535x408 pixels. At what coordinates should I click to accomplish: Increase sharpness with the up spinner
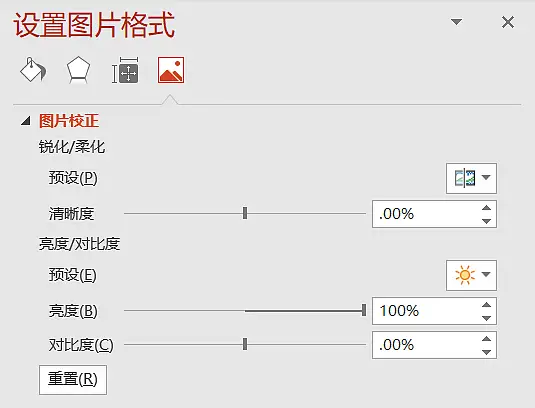tap(487, 208)
